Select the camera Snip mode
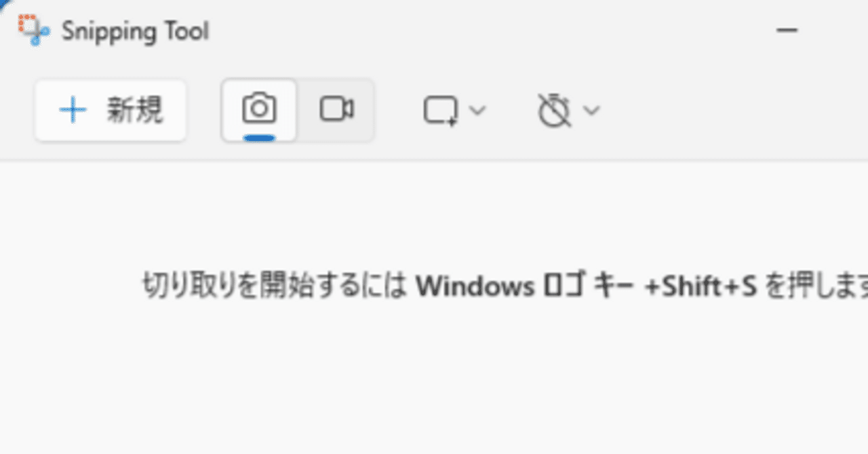The image size is (868, 454). coord(259,110)
